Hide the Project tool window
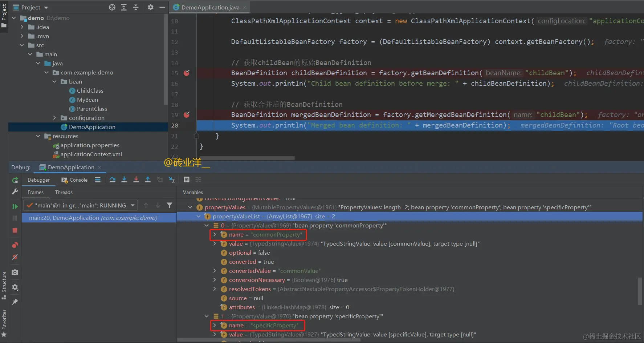644x343 pixels. [x=162, y=7]
